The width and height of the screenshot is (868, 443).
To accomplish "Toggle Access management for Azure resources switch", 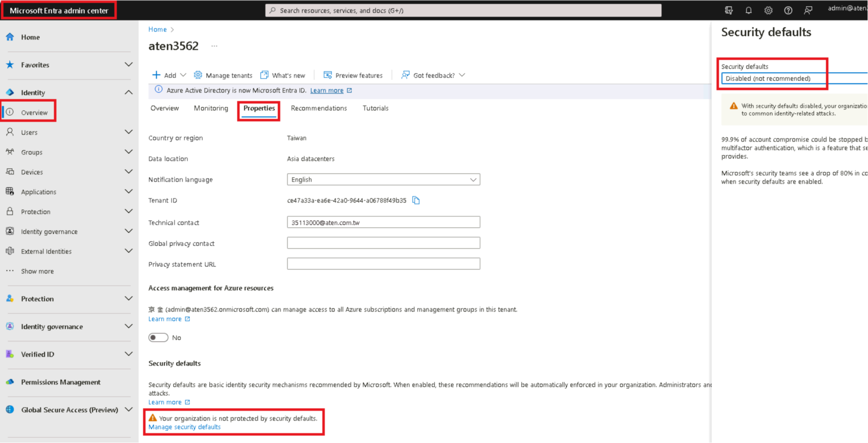I will tap(158, 338).
